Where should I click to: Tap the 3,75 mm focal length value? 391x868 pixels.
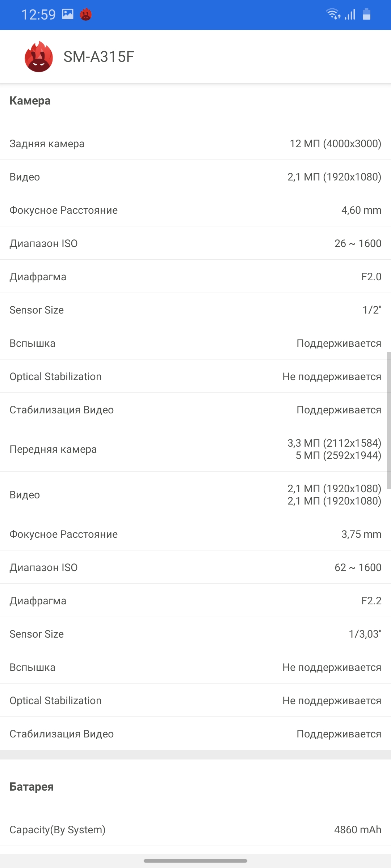tap(361, 534)
